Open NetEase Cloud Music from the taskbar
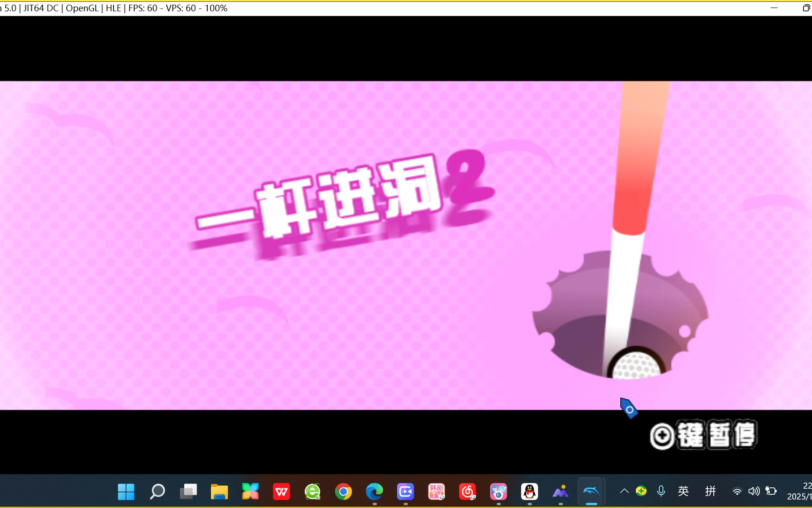Viewport: 812px width, 508px height. tap(467, 492)
